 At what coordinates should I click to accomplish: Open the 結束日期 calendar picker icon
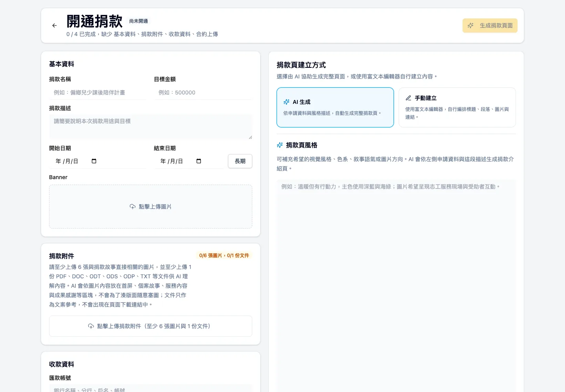pyautogui.click(x=199, y=161)
